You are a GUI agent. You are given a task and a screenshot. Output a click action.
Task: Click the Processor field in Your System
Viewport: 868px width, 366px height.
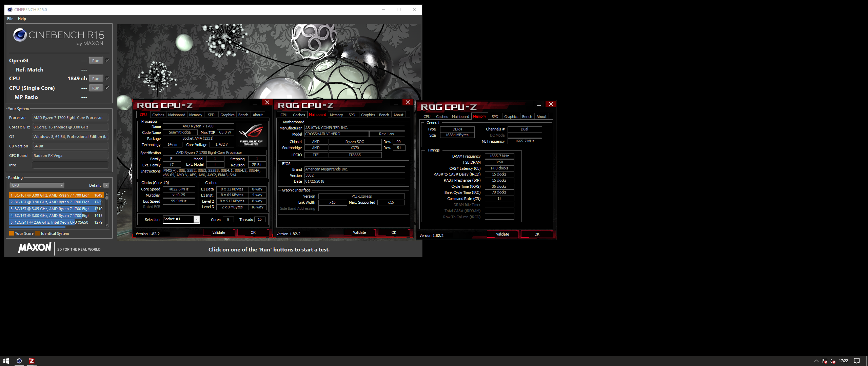[x=71, y=118]
